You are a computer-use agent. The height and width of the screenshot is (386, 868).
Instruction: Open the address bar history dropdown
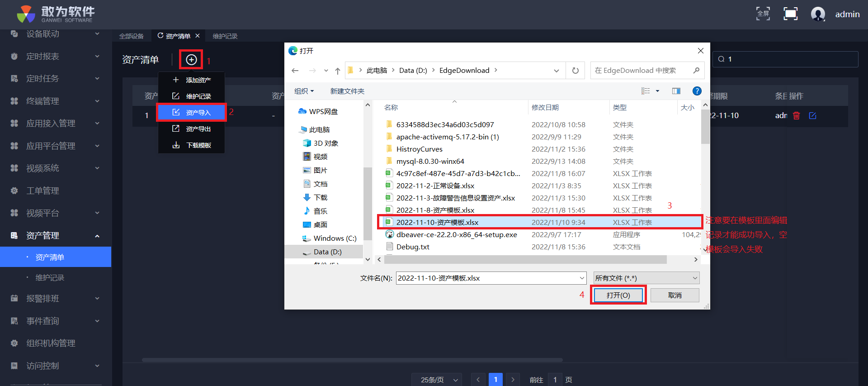(x=557, y=71)
